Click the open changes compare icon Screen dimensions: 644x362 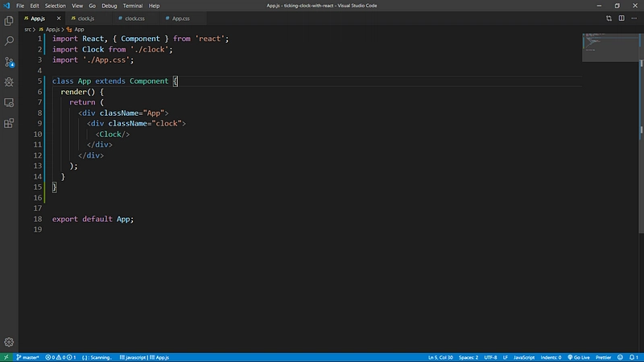pyautogui.click(x=609, y=18)
